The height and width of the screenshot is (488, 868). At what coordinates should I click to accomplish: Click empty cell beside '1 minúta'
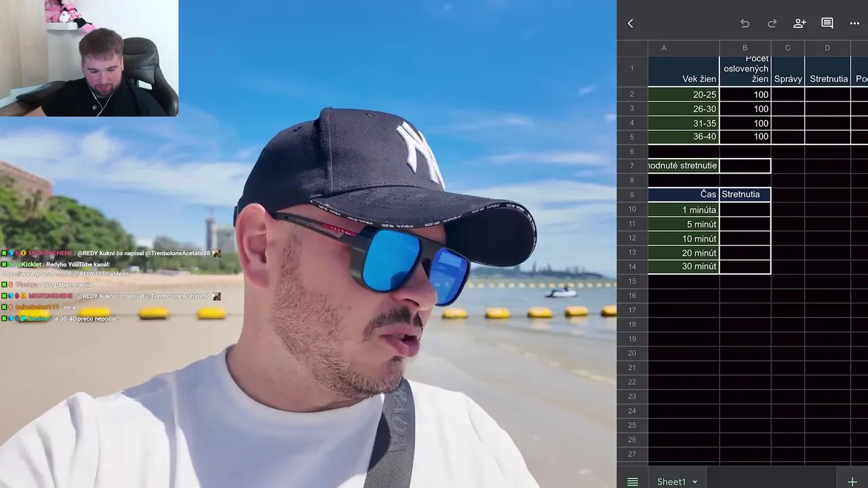745,209
